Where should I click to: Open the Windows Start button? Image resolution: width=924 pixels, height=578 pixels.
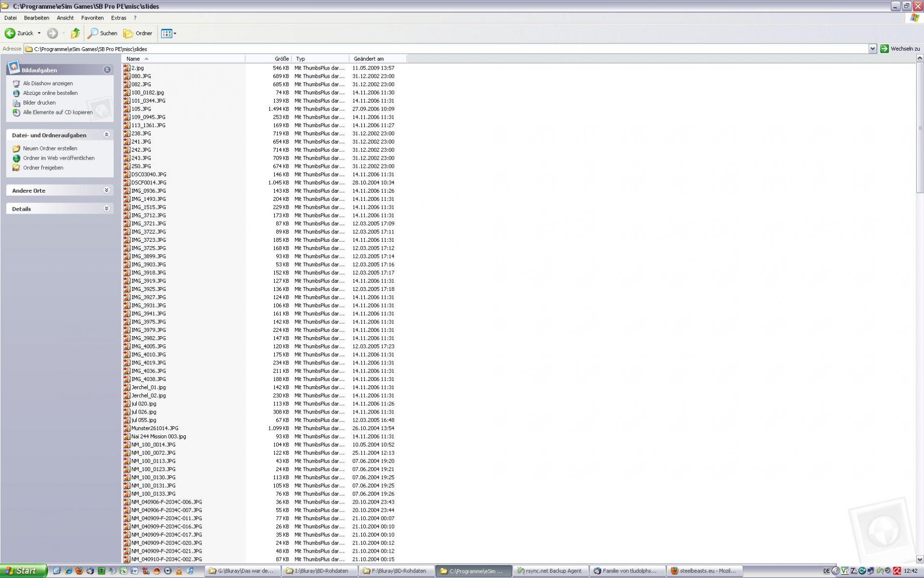tap(23, 571)
